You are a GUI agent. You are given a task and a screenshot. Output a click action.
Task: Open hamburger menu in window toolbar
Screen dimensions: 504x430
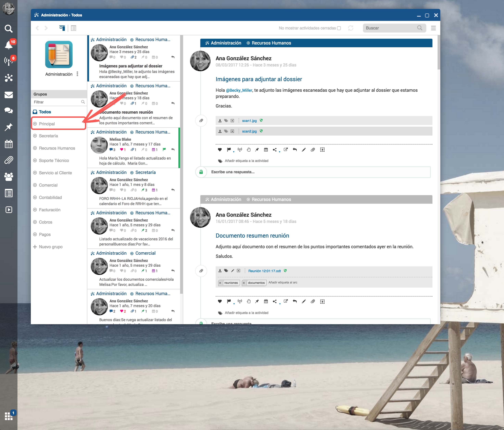[x=433, y=28]
